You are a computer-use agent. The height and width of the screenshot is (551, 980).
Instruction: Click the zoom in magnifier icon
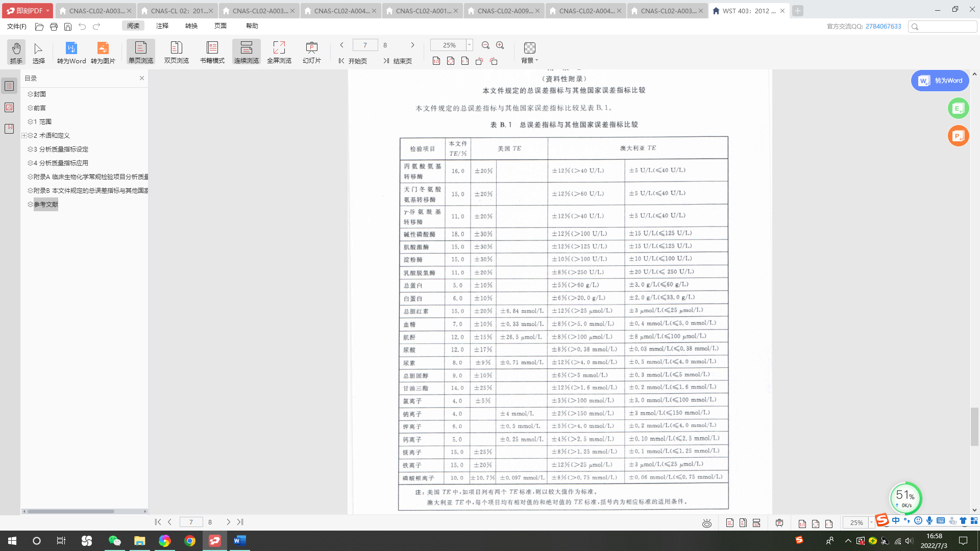[x=500, y=45]
